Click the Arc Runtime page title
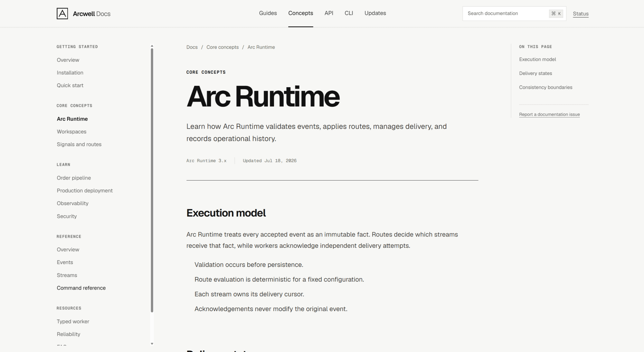The width and height of the screenshot is (644, 352). 263,96
